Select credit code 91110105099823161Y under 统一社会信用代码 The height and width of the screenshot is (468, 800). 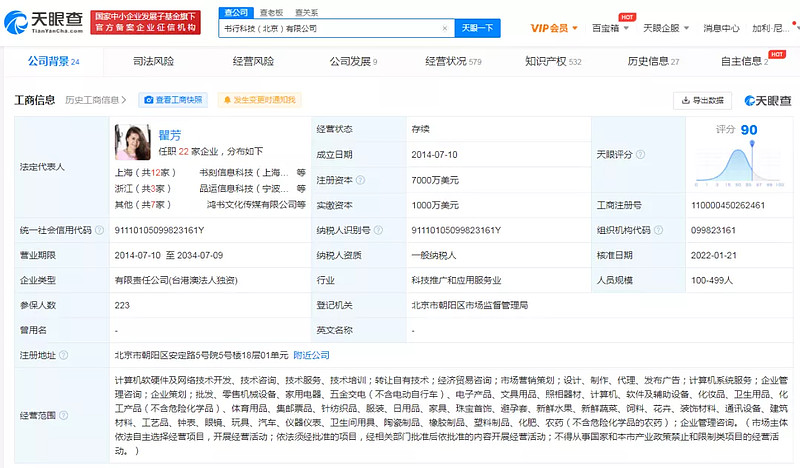click(x=159, y=230)
